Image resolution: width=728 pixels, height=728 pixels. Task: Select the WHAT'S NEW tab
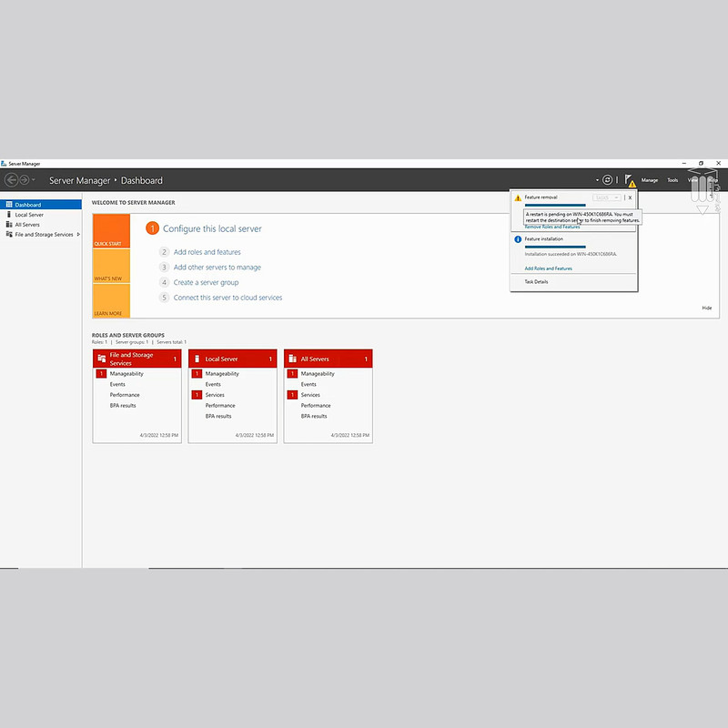pyautogui.click(x=111, y=266)
